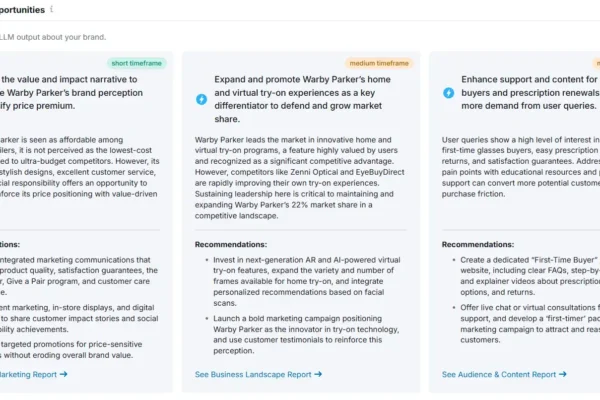600x400 pixels.
Task: Click the arrow after Audience & Content Report
Action: tap(563, 374)
